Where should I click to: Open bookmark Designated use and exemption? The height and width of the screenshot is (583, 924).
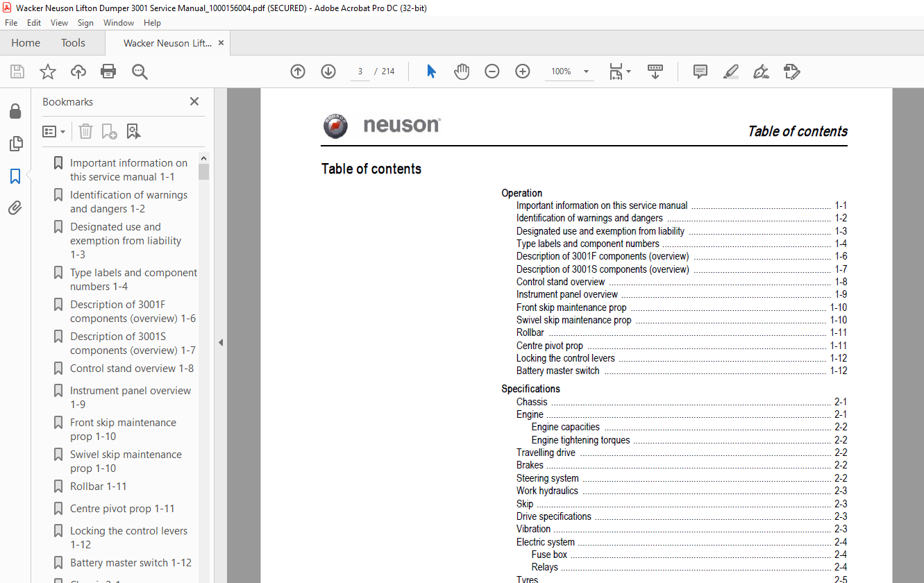tap(126, 241)
